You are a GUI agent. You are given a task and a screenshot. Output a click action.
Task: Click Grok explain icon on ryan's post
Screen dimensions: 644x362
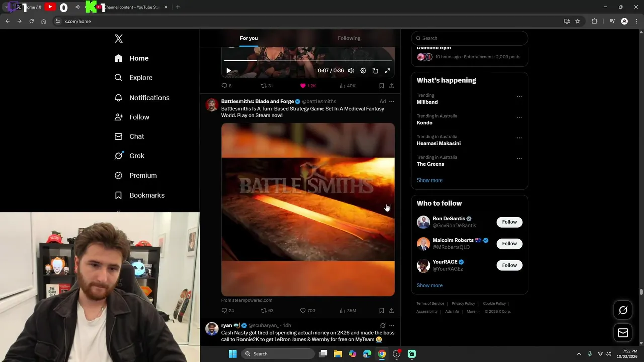[383, 326]
